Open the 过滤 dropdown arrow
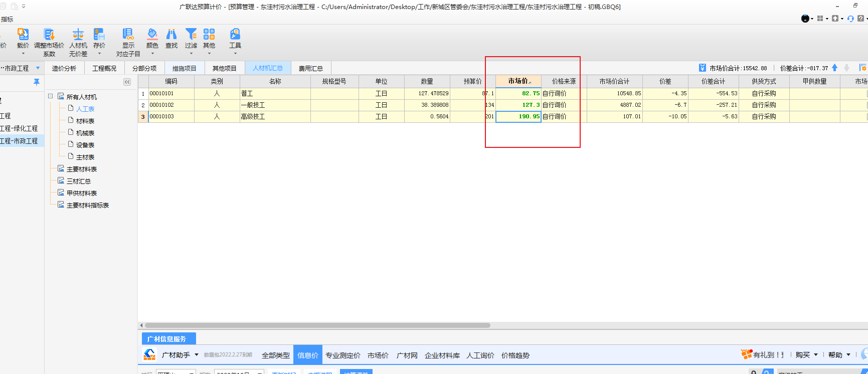Image resolution: width=868 pixels, height=374 pixels. point(191,54)
